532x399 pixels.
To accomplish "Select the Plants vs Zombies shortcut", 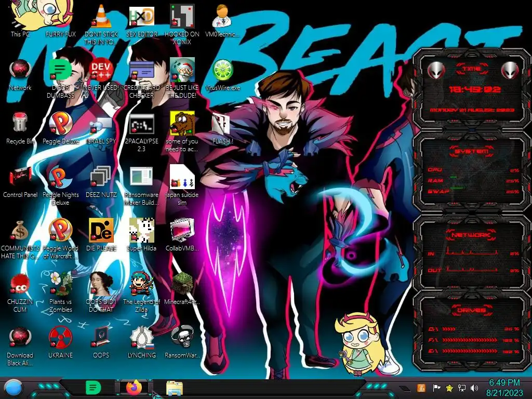I will pyautogui.click(x=60, y=284).
